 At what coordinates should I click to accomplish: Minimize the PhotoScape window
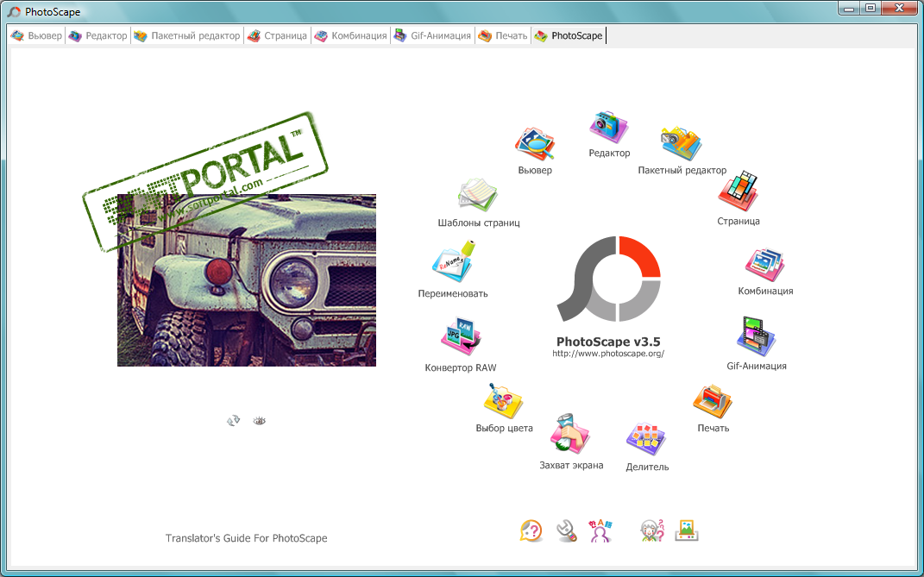849,9
